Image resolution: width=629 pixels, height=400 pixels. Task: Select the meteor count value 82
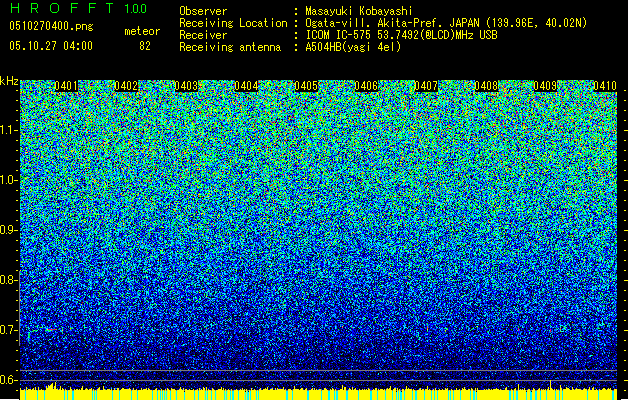(145, 46)
